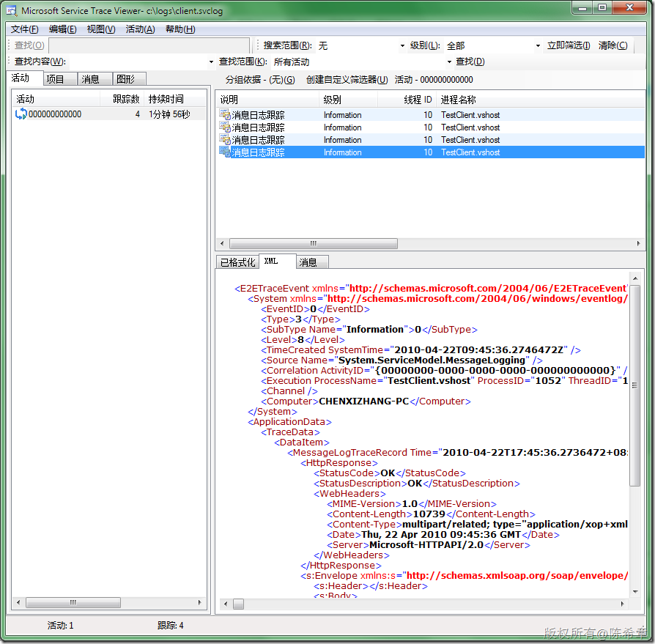Expand the 搜索范围(R) dropdown
The height and width of the screenshot is (644, 655).
click(x=402, y=45)
